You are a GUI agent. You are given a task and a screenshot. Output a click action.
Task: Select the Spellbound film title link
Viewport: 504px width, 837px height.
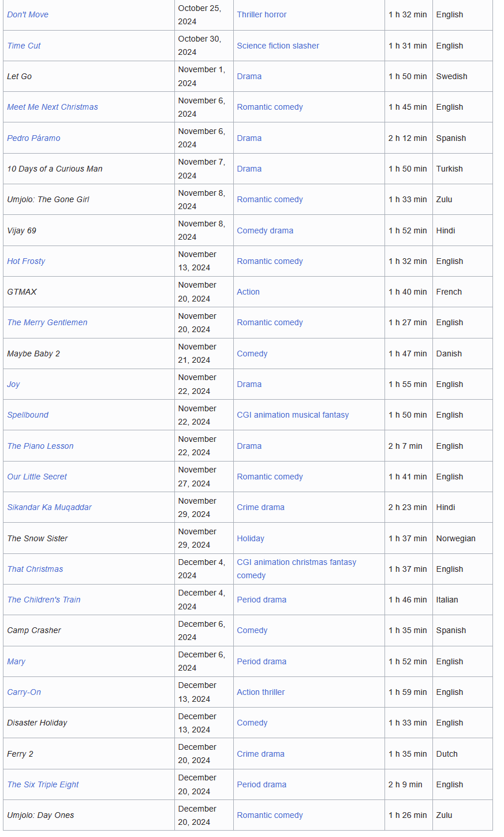click(x=28, y=415)
